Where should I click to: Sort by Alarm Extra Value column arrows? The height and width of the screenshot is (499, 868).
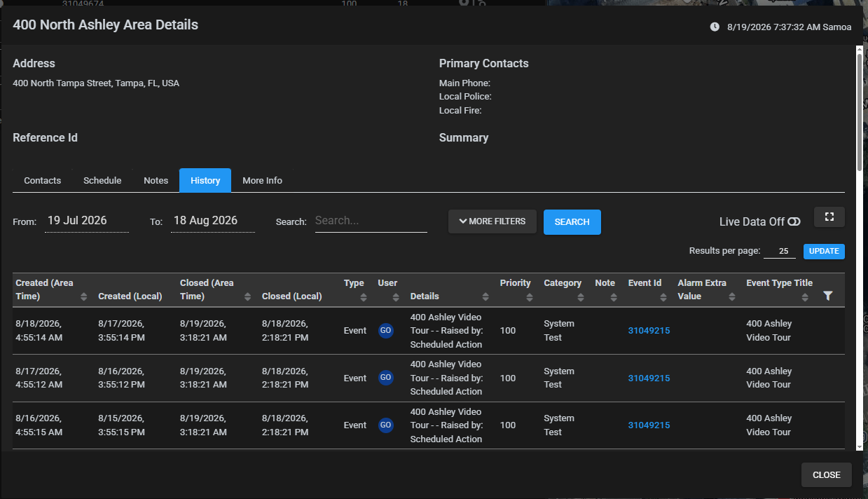[x=732, y=297]
